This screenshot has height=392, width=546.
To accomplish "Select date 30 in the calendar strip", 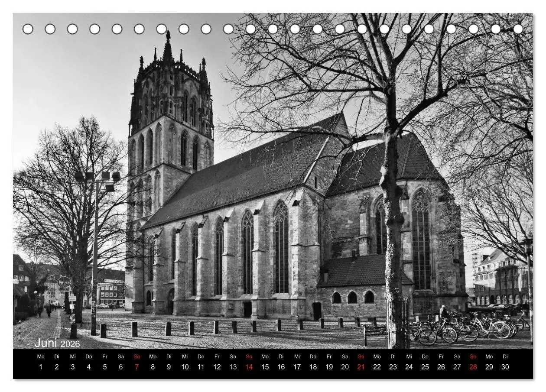I will pyautogui.click(x=505, y=367).
